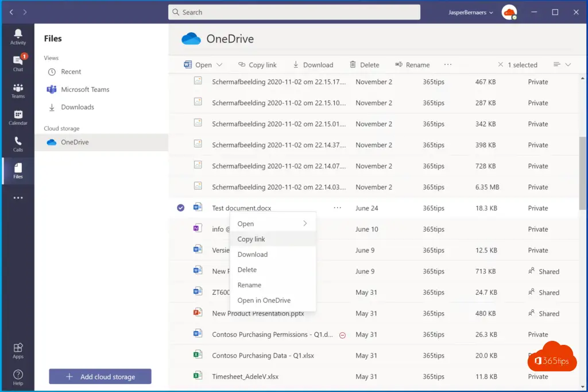The image size is (588, 392).
Task: Open Timesheet_AdeleV.xlsx file
Action: [245, 376]
